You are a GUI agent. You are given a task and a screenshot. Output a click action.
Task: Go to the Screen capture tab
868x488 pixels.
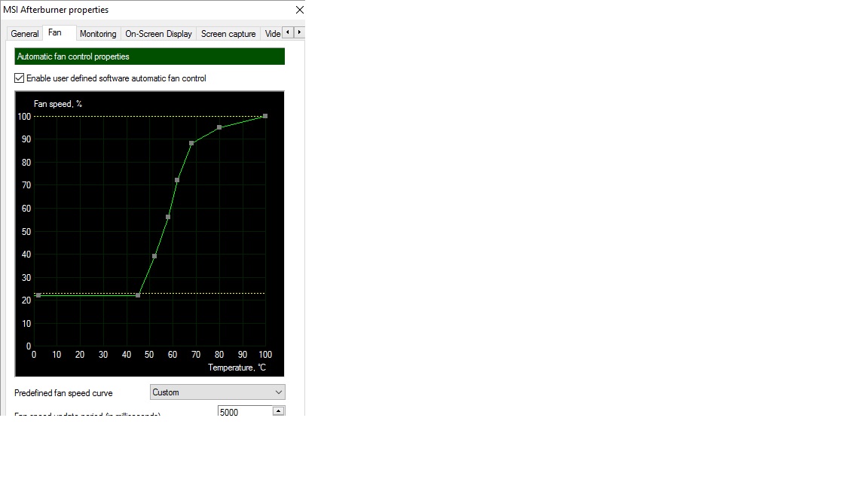tap(228, 34)
